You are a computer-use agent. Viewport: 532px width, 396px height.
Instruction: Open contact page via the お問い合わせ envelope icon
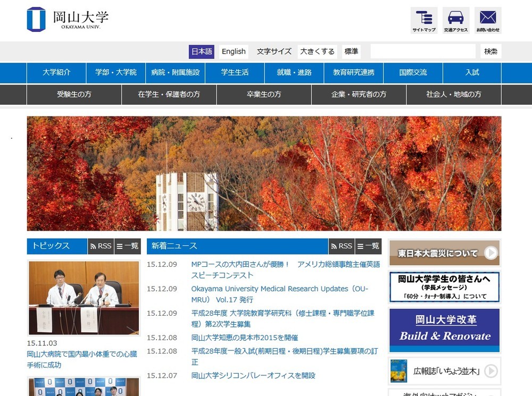[x=487, y=20]
